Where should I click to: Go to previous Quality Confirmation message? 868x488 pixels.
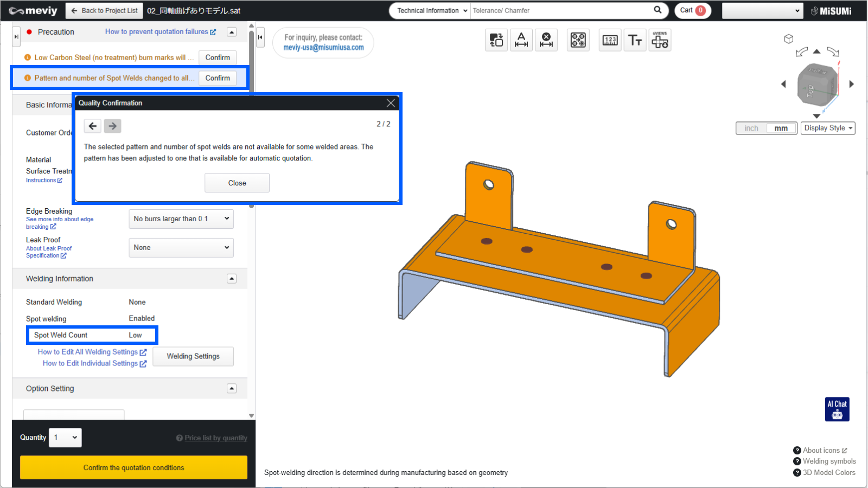(93, 126)
